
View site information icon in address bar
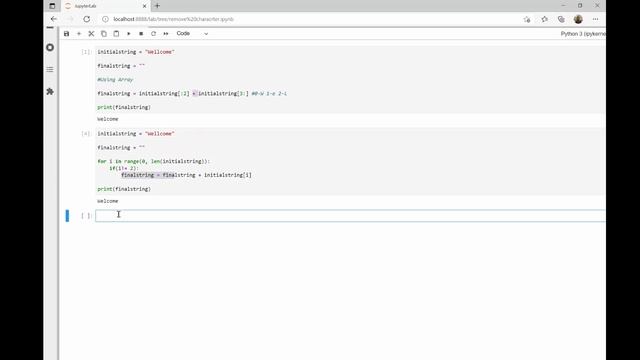click(105, 19)
